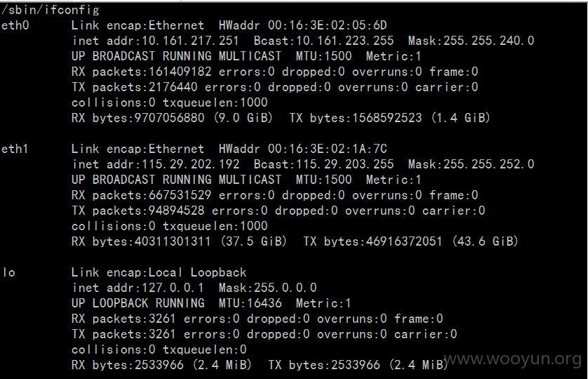The height and width of the screenshot is (379, 588).
Task: Click the lo interface name
Action: tap(9, 272)
